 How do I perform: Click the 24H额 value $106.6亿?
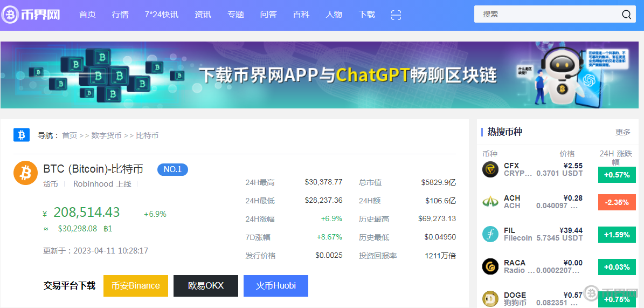[441, 201]
